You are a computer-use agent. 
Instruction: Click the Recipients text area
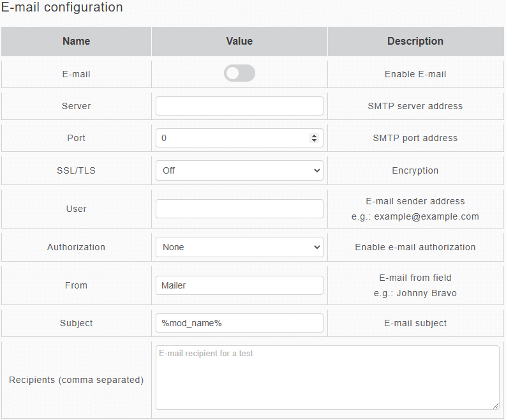[327, 377]
